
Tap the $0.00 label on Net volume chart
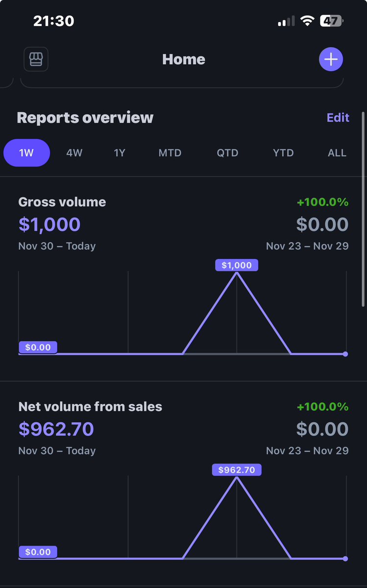pyautogui.click(x=38, y=552)
